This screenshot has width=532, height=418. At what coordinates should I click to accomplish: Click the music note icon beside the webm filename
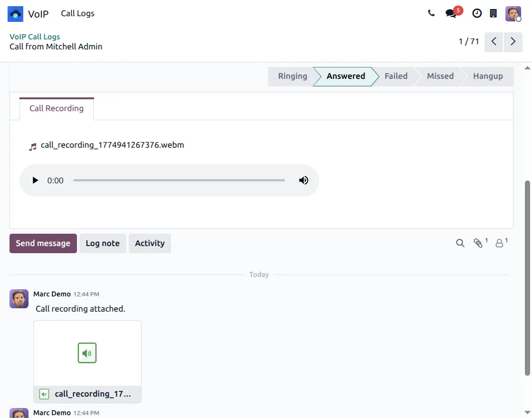32,145
